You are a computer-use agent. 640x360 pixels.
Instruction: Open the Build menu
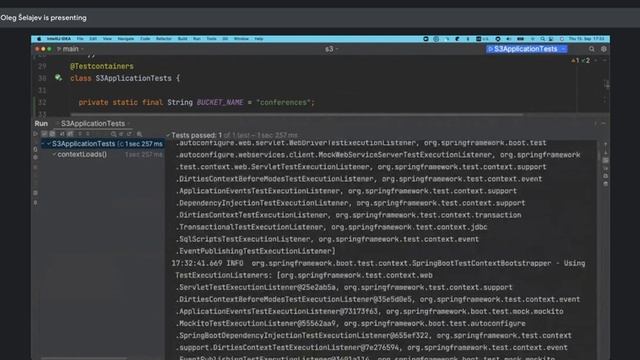182,39
